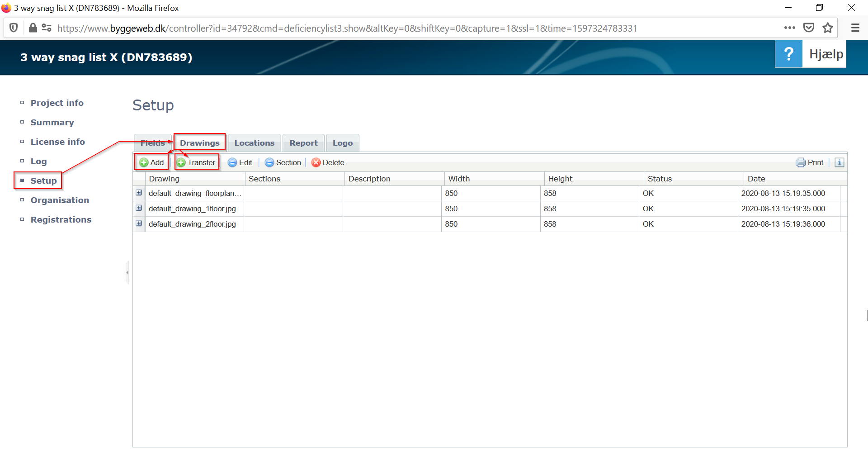Viewport: 868px width, 461px height.
Task: Open the Locations tab
Action: point(255,143)
